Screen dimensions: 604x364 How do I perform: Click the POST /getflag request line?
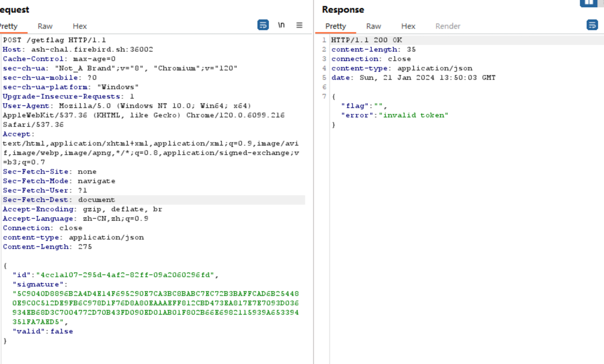[54, 40]
